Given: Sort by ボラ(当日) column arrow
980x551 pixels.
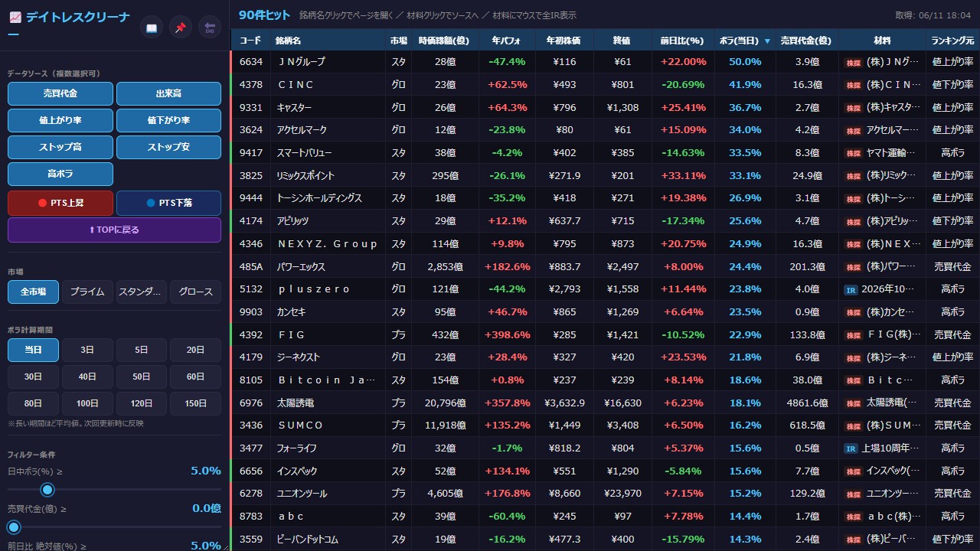Looking at the screenshot, I should click(x=767, y=41).
